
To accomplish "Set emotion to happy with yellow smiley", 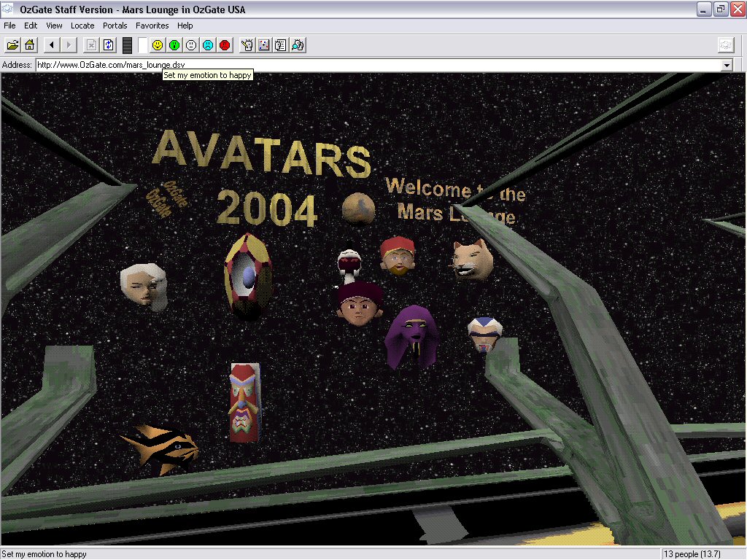I will pyautogui.click(x=157, y=45).
